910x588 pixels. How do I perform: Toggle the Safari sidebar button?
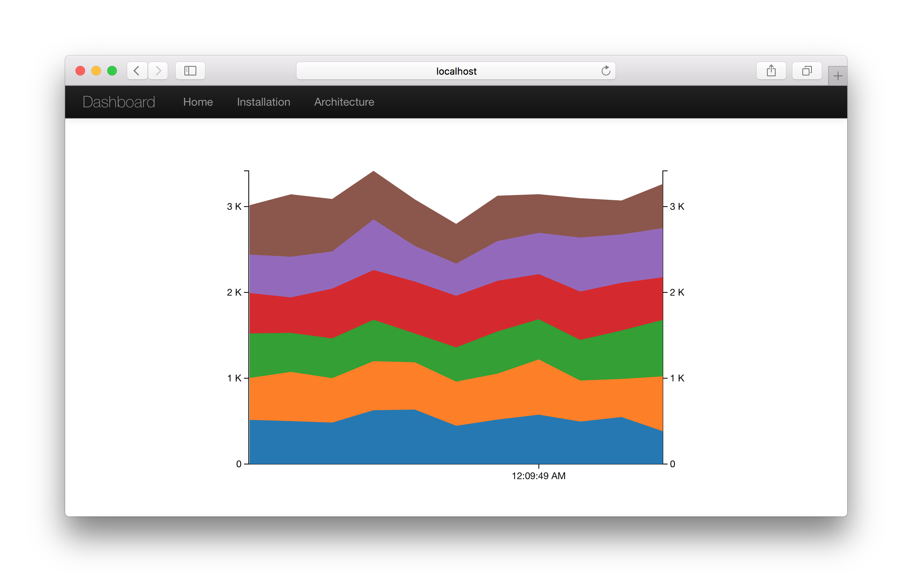[190, 71]
